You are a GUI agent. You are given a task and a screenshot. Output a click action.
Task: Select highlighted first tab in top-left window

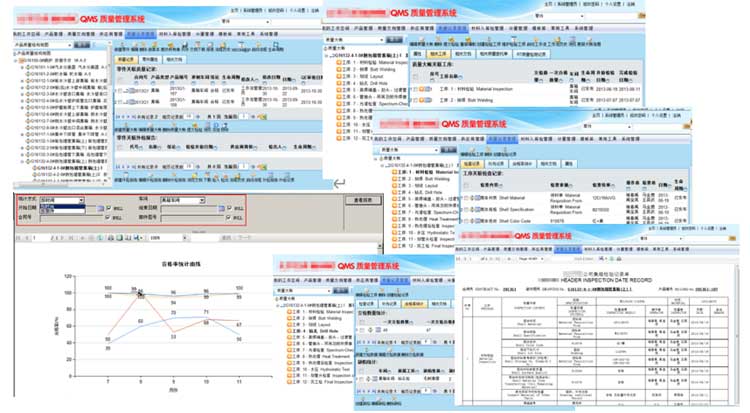click(x=126, y=60)
